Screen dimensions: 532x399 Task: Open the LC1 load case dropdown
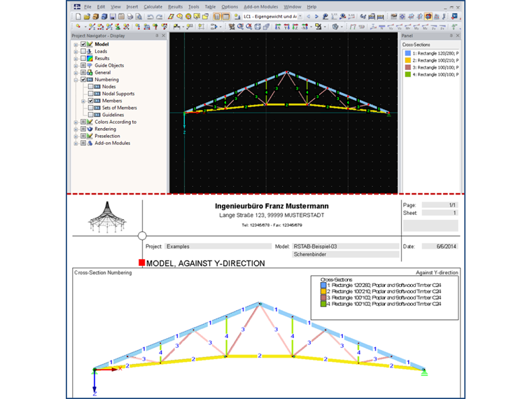[x=300, y=17]
